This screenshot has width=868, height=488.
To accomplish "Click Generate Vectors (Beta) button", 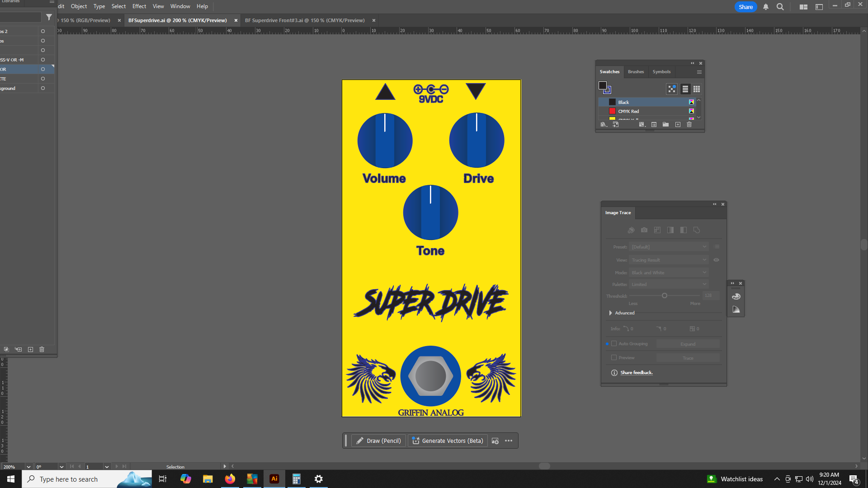I will click(x=448, y=441).
